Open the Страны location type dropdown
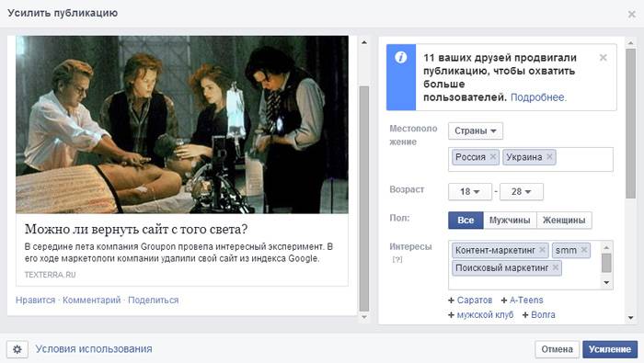The width and height of the screenshot is (644, 363). (x=476, y=130)
